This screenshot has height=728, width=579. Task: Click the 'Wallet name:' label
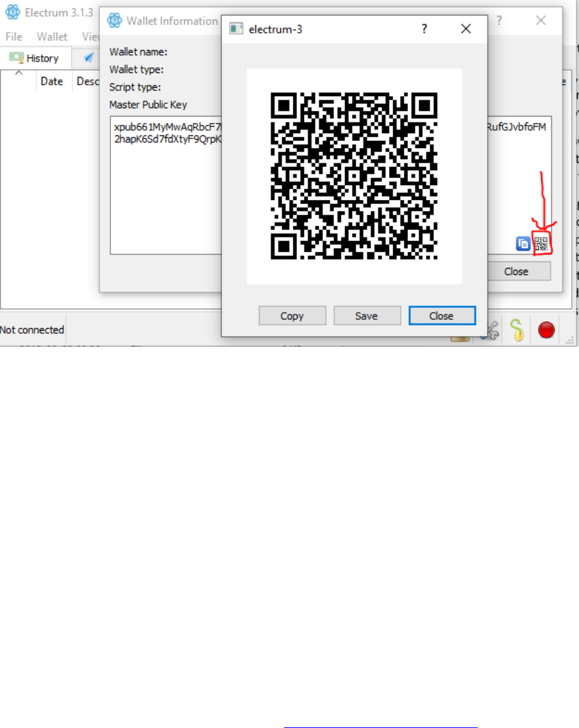[x=138, y=52]
